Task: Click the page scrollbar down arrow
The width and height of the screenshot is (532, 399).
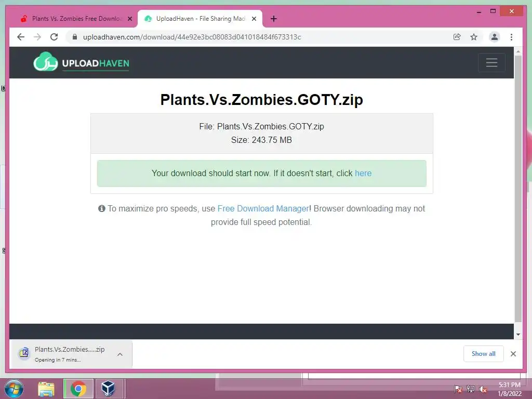Action: 518,335
